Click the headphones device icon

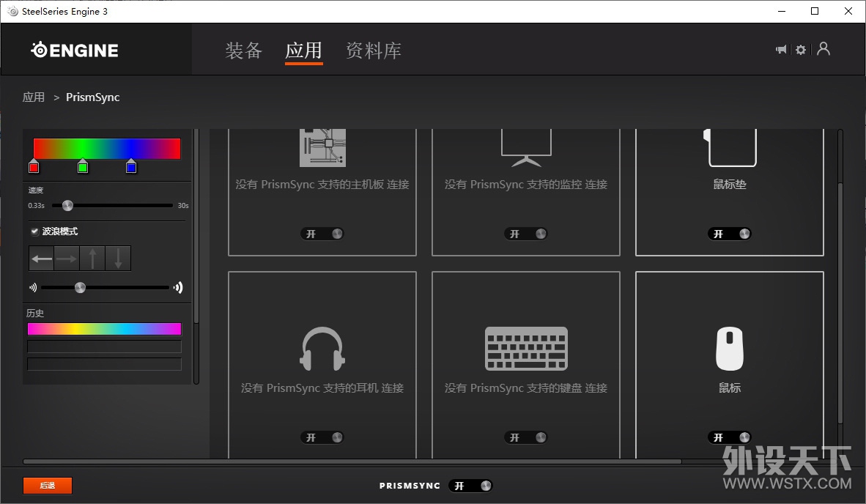click(322, 348)
